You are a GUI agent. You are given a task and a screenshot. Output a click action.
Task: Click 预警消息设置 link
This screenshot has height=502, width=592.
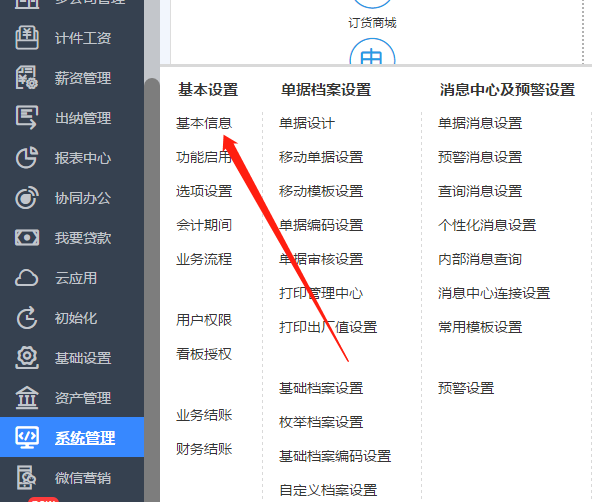click(x=480, y=157)
